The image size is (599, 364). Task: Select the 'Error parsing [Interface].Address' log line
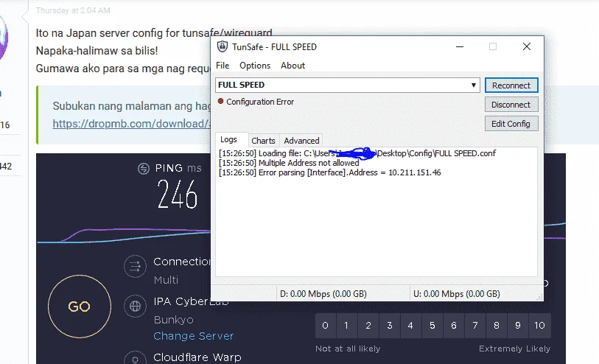pyautogui.click(x=329, y=172)
